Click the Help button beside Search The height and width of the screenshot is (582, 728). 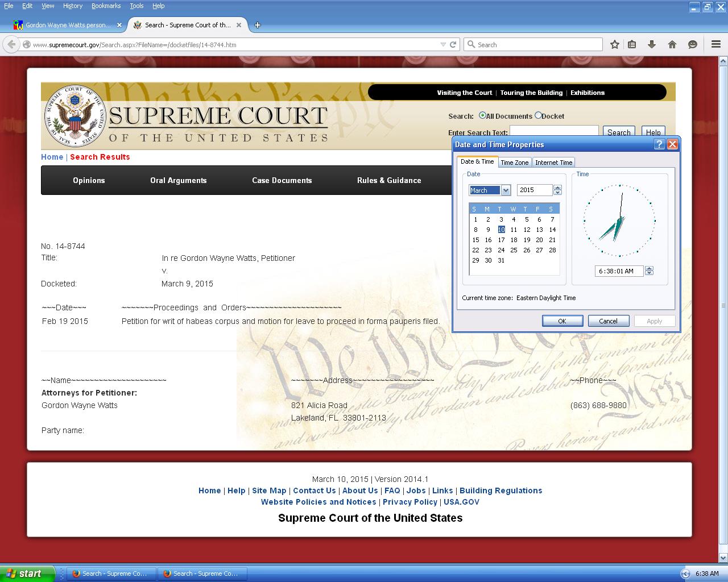(x=653, y=132)
